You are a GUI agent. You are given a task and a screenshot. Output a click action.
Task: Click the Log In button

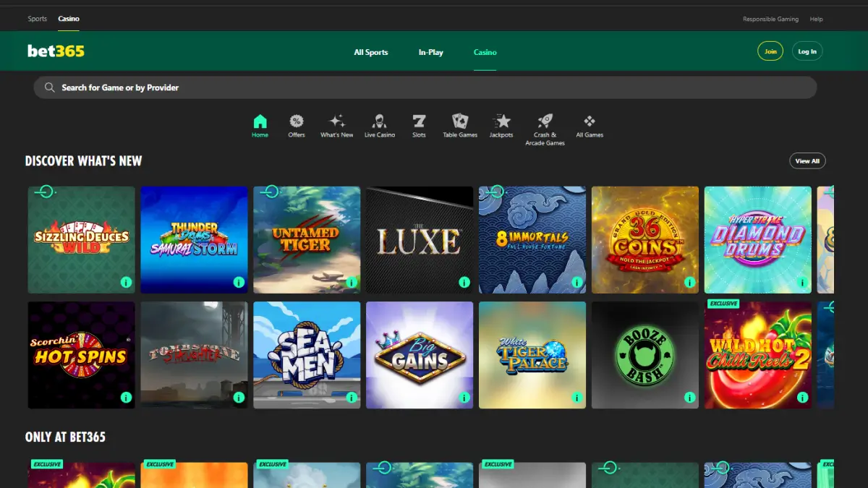(807, 51)
